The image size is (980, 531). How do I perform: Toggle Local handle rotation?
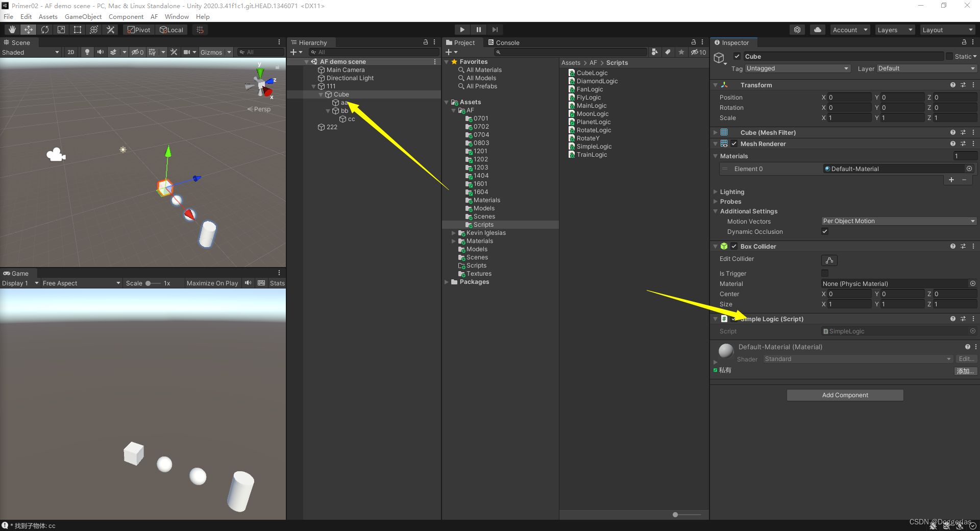171,30
